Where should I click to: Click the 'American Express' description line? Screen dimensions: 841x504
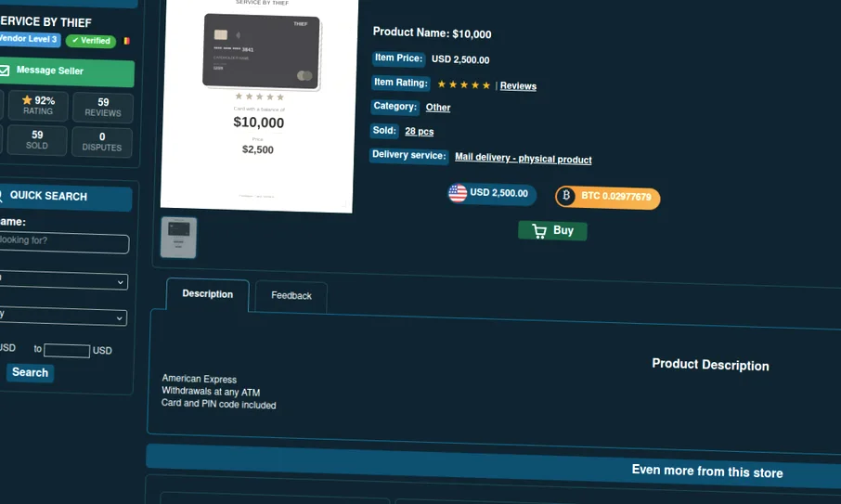(199, 379)
